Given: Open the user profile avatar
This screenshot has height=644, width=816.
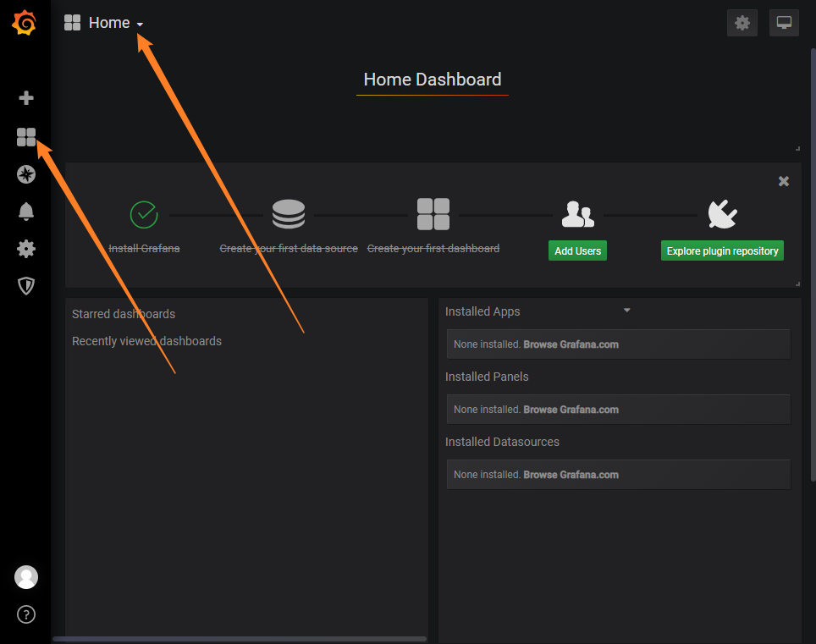Looking at the screenshot, I should [26, 577].
